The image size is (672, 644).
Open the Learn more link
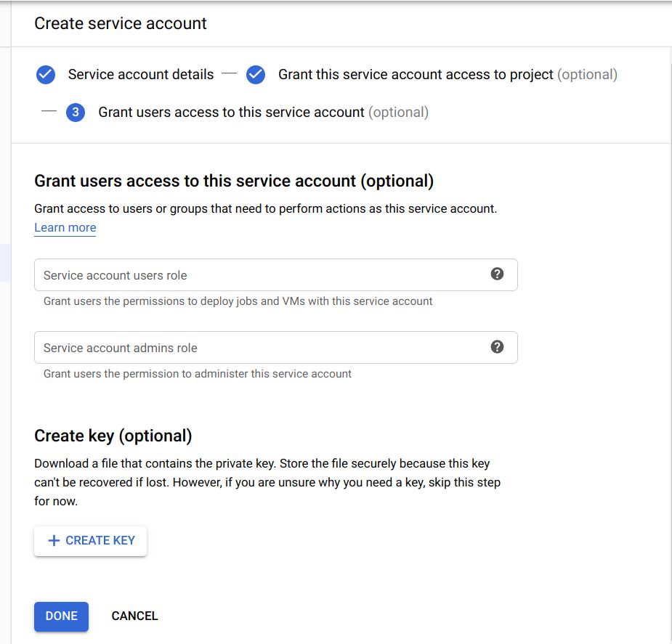pos(65,228)
